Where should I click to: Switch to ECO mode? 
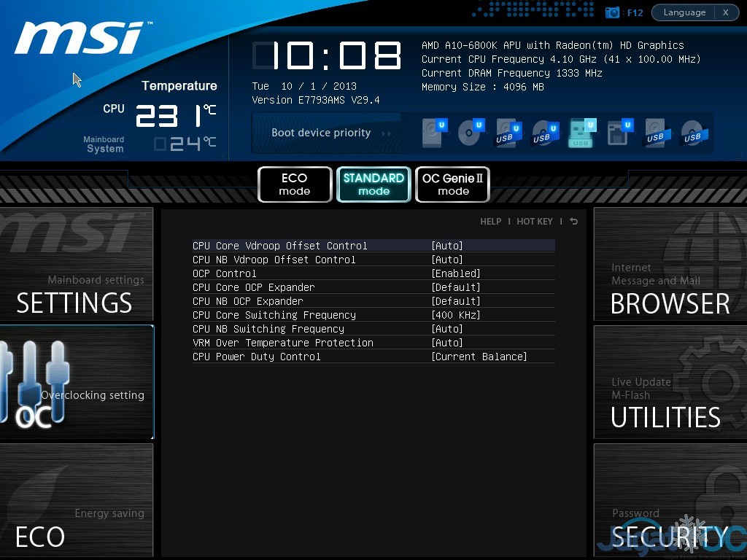tap(295, 184)
